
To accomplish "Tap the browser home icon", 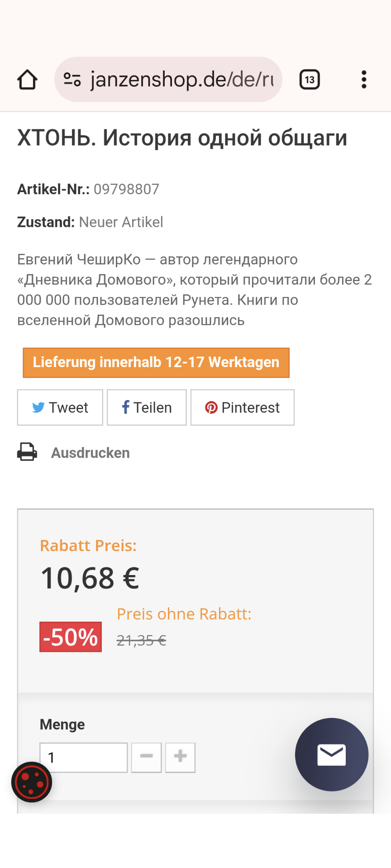I will tap(27, 80).
